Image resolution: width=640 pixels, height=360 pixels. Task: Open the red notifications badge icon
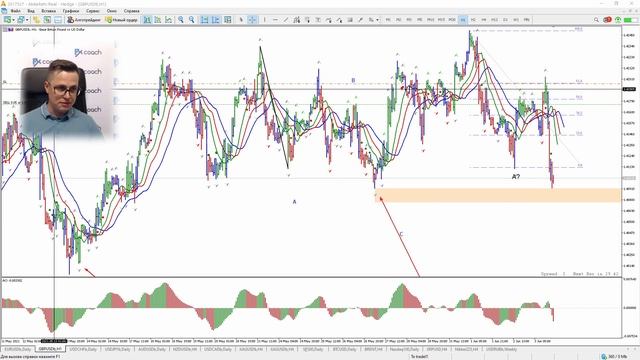607,20
